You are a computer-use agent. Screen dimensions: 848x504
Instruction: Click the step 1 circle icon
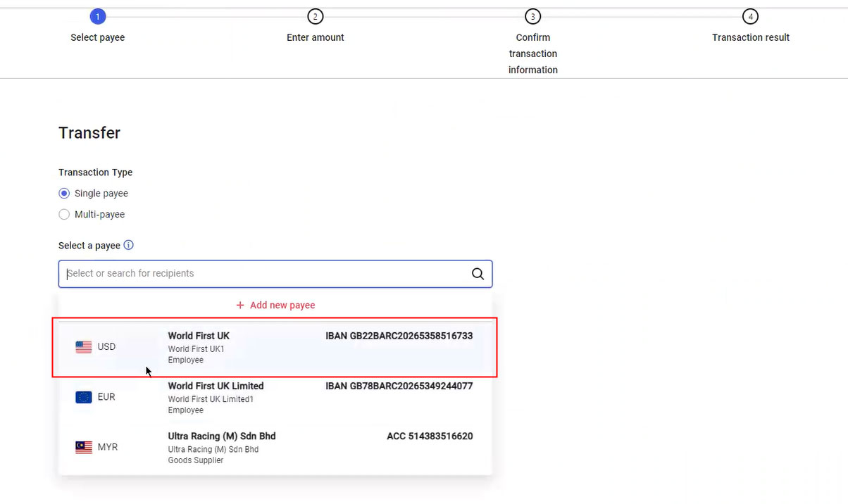pos(98,16)
